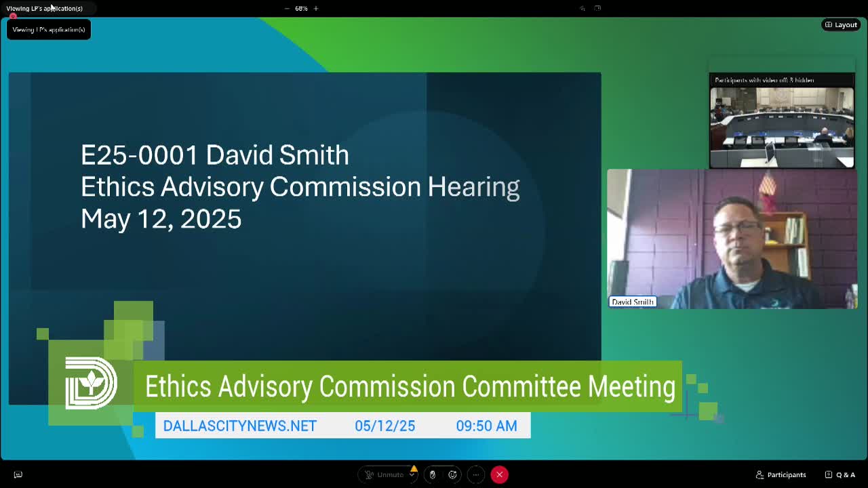Leave the meeting with red X button
This screenshot has height=488, width=868.
(x=499, y=474)
